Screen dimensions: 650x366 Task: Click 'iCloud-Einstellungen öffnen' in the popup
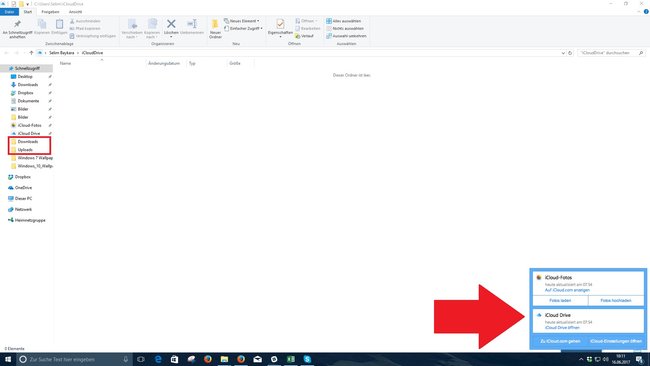(x=616, y=341)
